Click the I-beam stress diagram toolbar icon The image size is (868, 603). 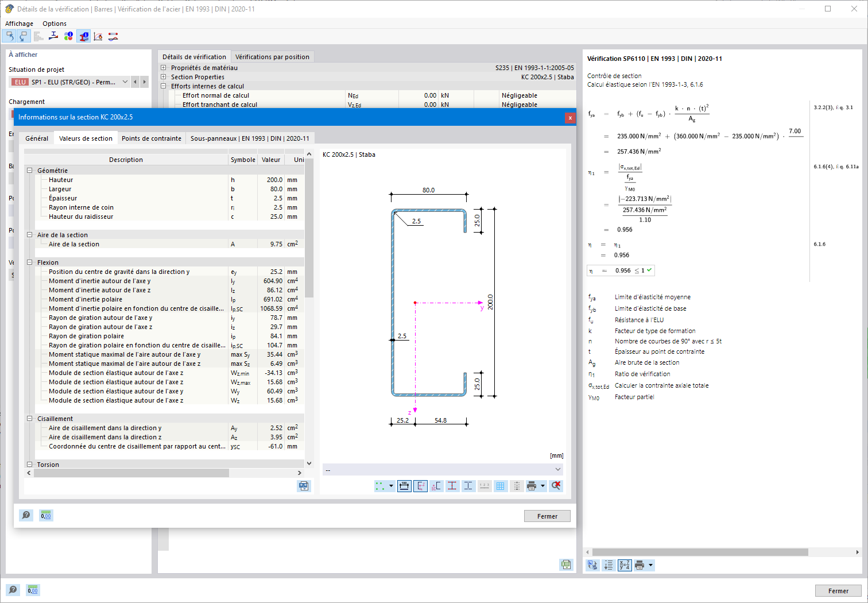(x=53, y=36)
